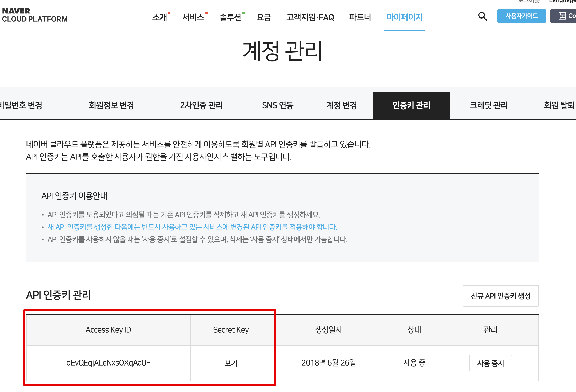Reveal the Secret Key via 보기 button
576x392 pixels.
[231, 363]
